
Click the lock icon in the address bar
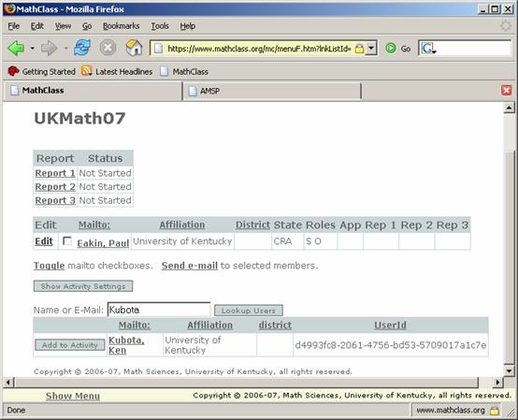pyautogui.click(x=359, y=49)
